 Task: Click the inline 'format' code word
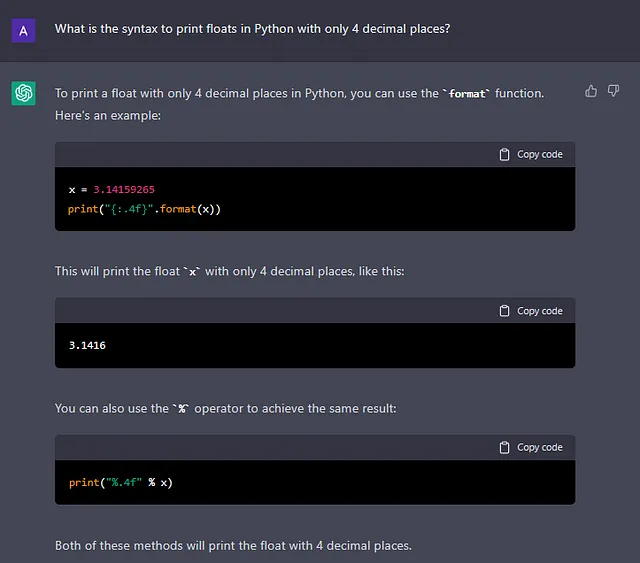tap(466, 94)
